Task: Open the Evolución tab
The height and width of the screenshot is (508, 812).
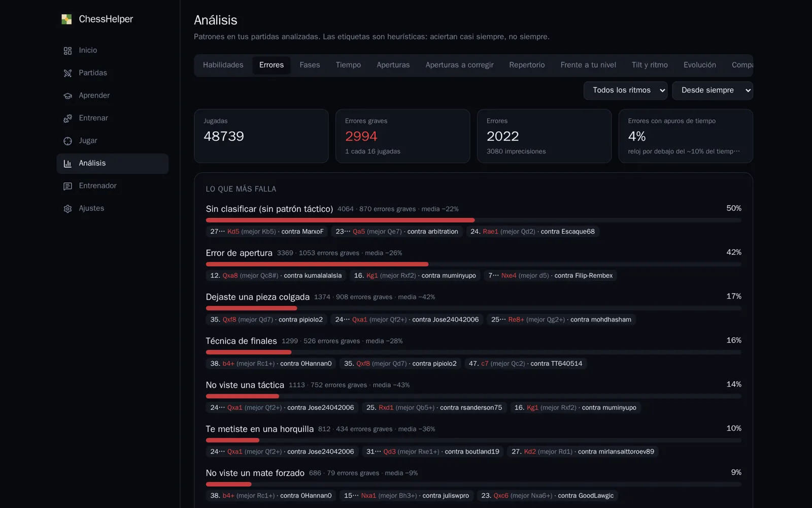Action: click(700, 65)
